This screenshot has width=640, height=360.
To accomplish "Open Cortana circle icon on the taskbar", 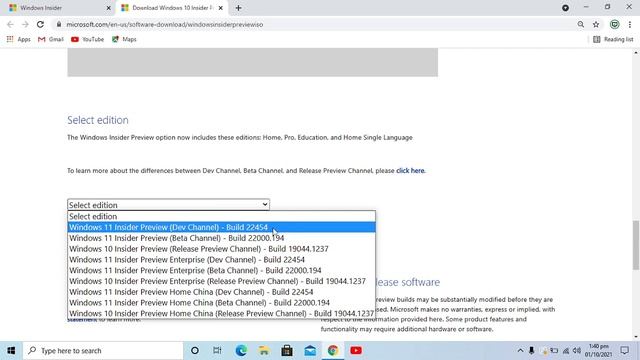I will pos(195,351).
